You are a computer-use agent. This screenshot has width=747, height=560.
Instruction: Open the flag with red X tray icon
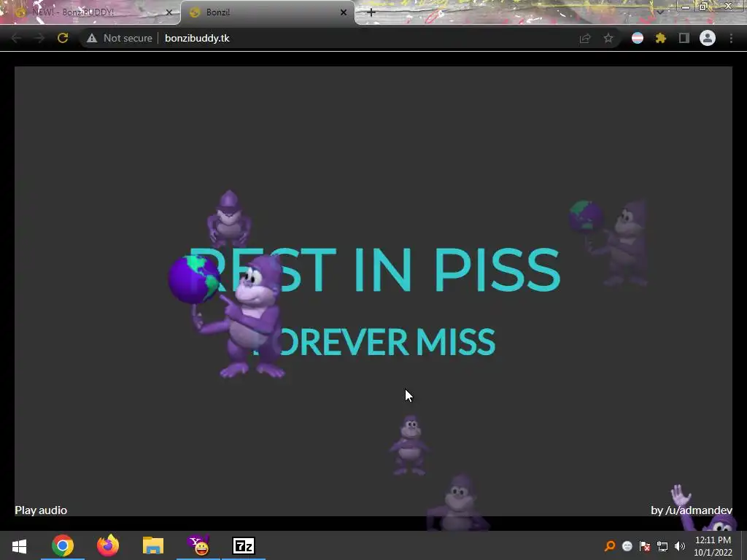pyautogui.click(x=645, y=546)
